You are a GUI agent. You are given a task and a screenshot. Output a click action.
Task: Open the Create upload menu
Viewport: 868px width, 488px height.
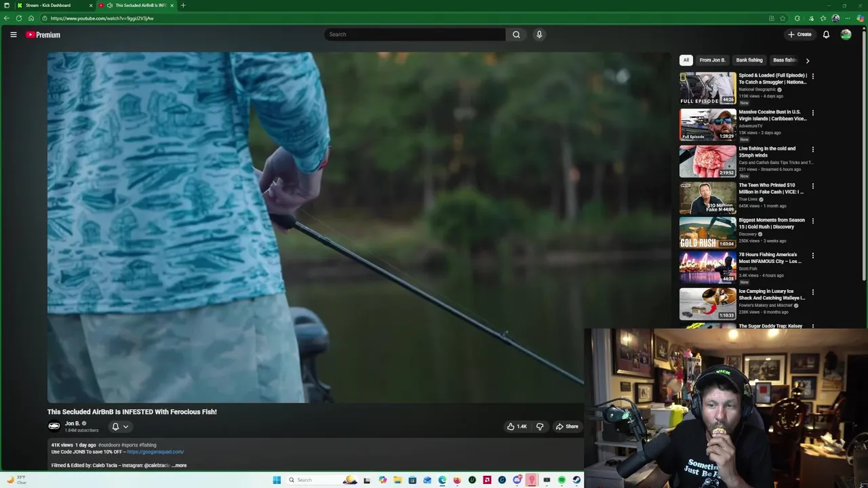pyautogui.click(x=800, y=35)
